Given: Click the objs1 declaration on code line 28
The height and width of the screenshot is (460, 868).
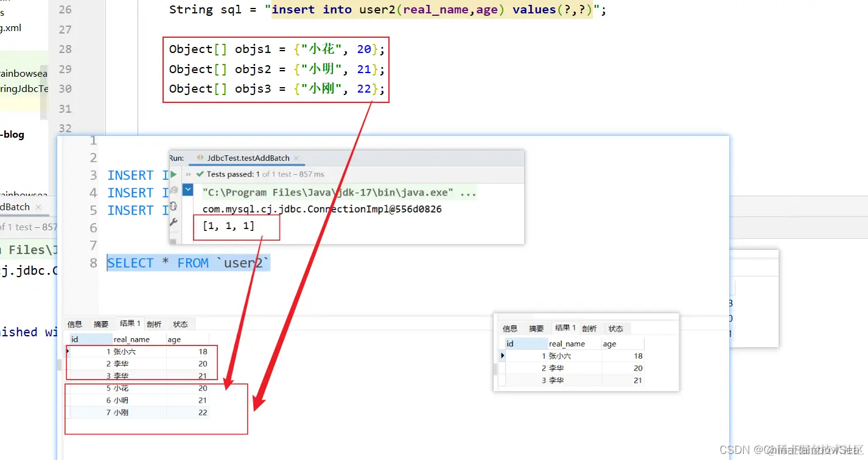Looking at the screenshot, I should click(277, 49).
